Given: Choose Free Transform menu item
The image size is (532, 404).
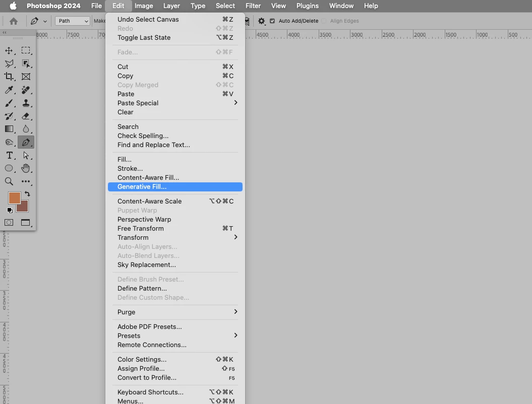Looking at the screenshot, I should [x=175, y=228].
